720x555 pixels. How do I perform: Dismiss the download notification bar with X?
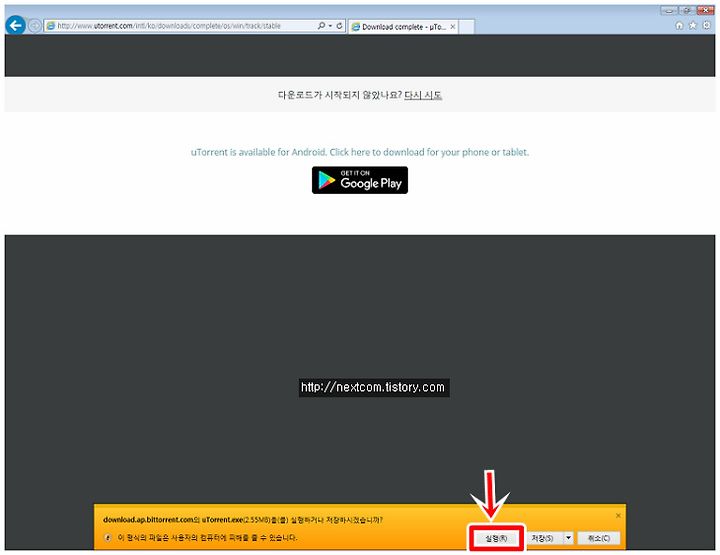[618, 516]
